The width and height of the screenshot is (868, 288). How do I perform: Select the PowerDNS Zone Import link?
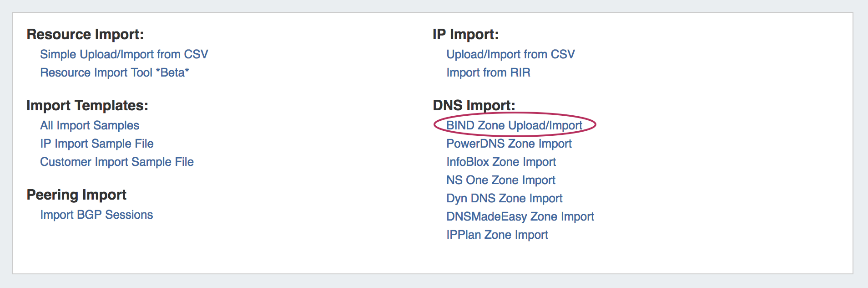pos(509,144)
